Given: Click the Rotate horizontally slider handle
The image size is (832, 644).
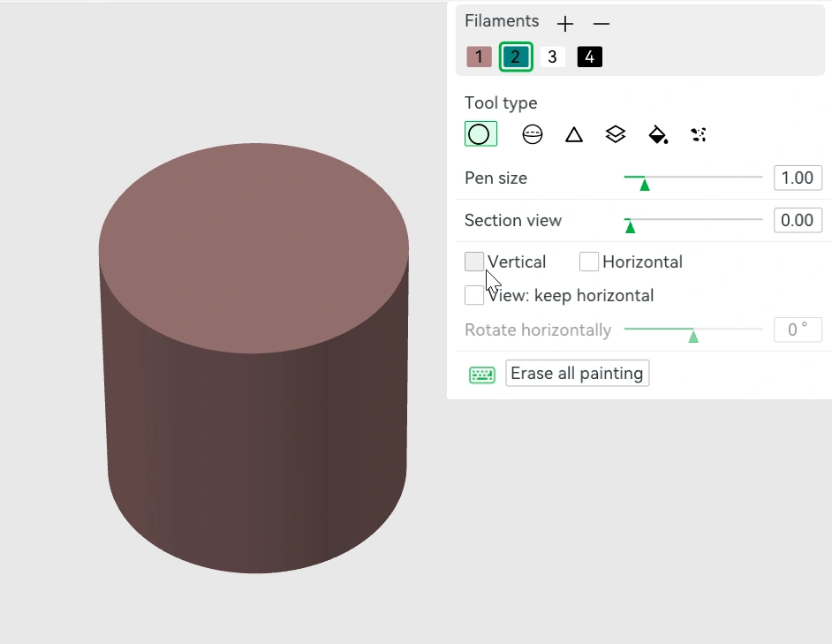Looking at the screenshot, I should coord(693,336).
